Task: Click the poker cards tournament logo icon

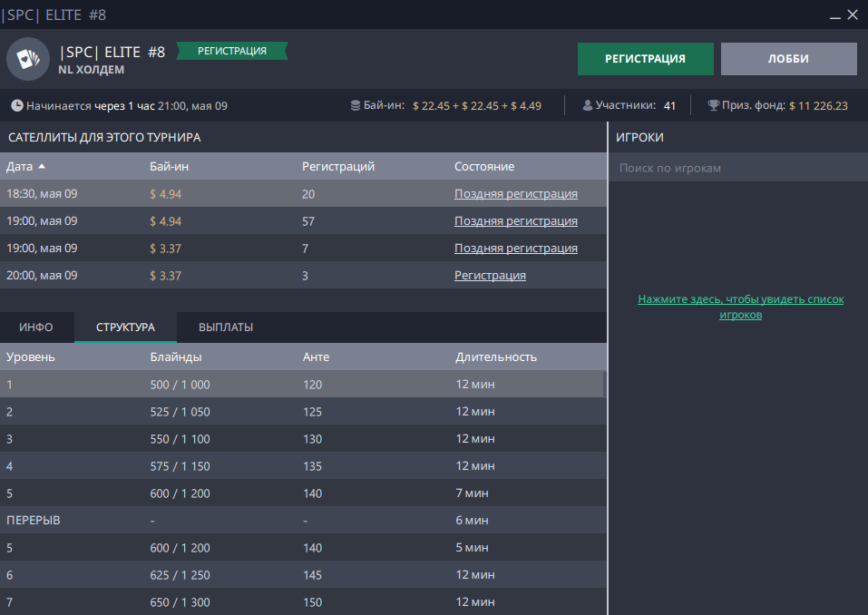Action: (x=28, y=59)
